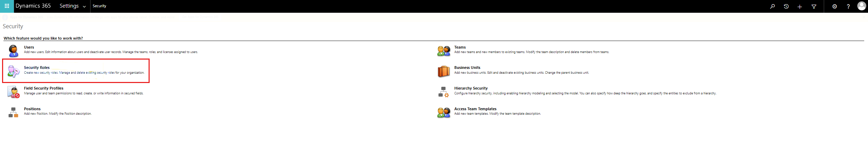Open the user profile avatar
Image resolution: width=868 pixels, height=145 pixels.
(x=861, y=6)
